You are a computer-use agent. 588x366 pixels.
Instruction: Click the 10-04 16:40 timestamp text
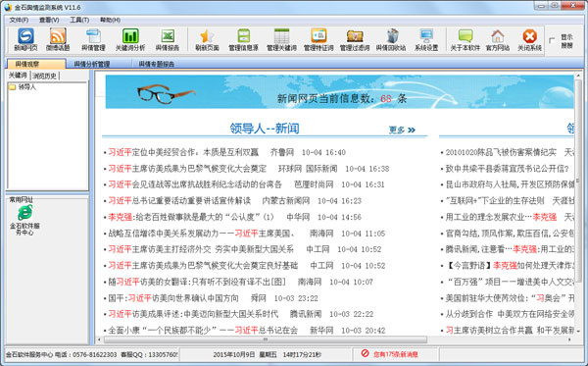pos(323,152)
